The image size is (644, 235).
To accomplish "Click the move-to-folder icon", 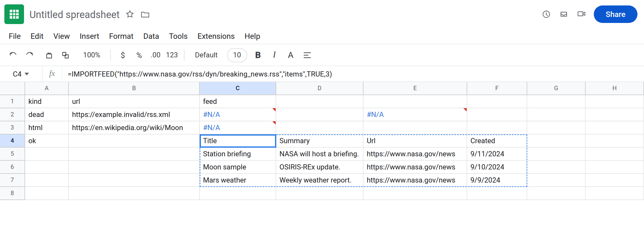I will [145, 14].
